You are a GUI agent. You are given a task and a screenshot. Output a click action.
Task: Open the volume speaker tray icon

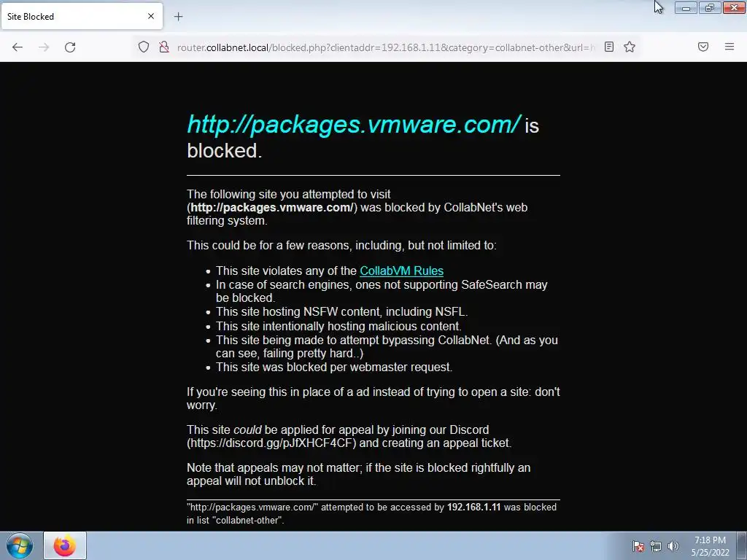point(673,546)
